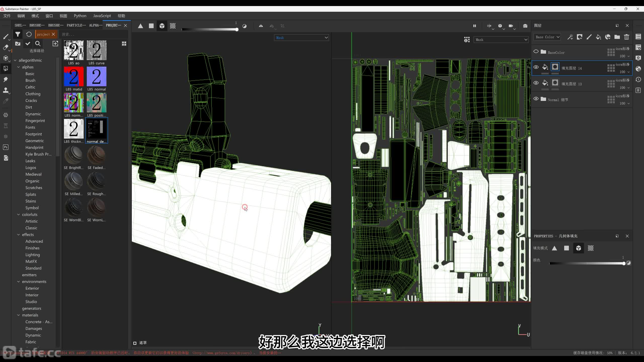Open the 2D viewport Mask dropdown
This screenshot has width=644, height=362.
click(501, 40)
